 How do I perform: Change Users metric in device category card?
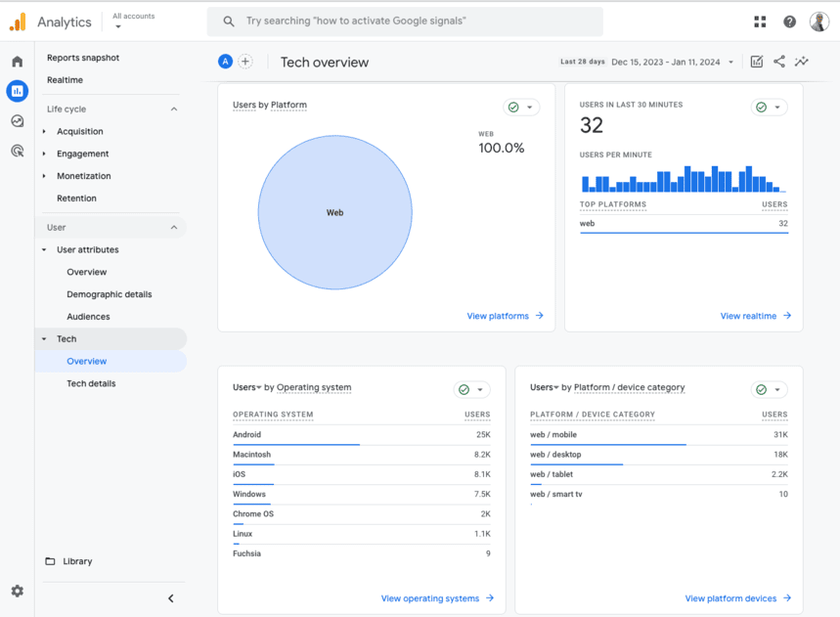(545, 387)
